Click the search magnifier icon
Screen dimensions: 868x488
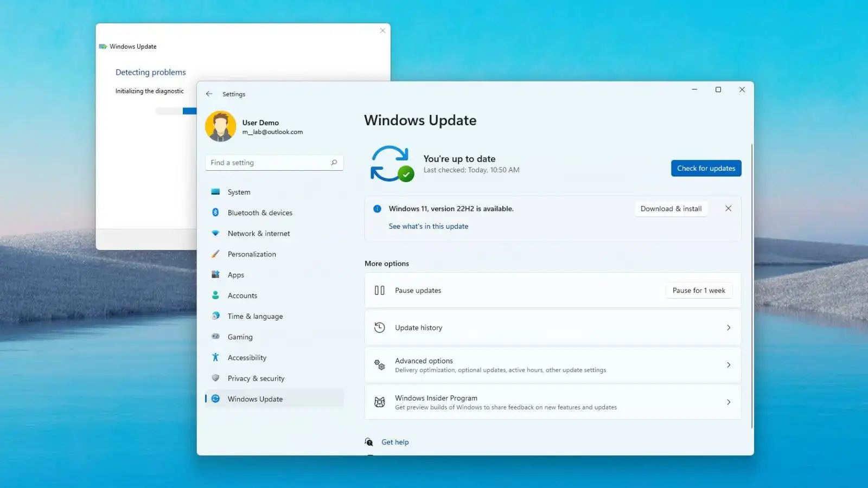tap(334, 163)
